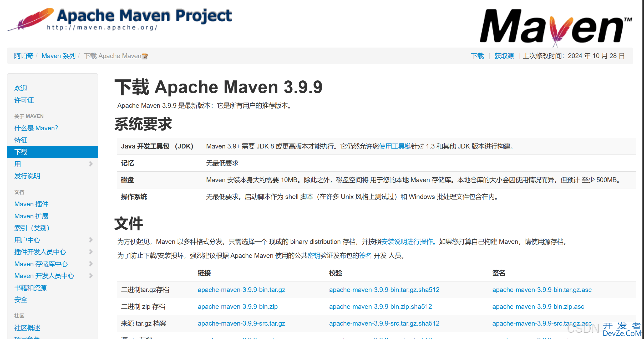Expand the Maven 开发人员中心 chevron
Viewport: 644px width, 339px height.
pyautogui.click(x=91, y=276)
